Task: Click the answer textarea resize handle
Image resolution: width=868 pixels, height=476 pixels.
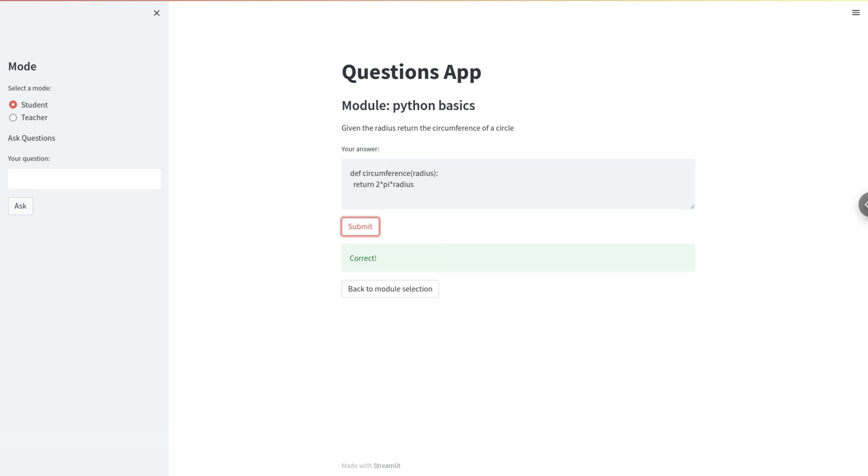Action: (x=692, y=207)
